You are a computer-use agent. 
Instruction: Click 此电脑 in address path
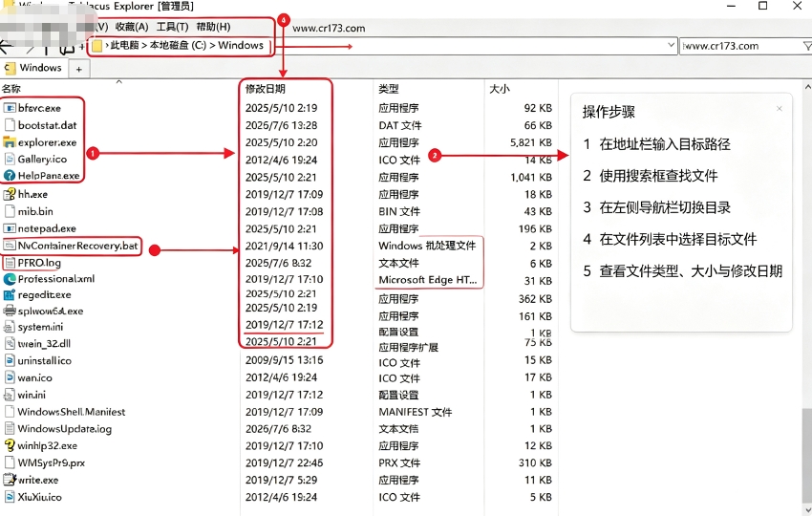tap(125, 45)
